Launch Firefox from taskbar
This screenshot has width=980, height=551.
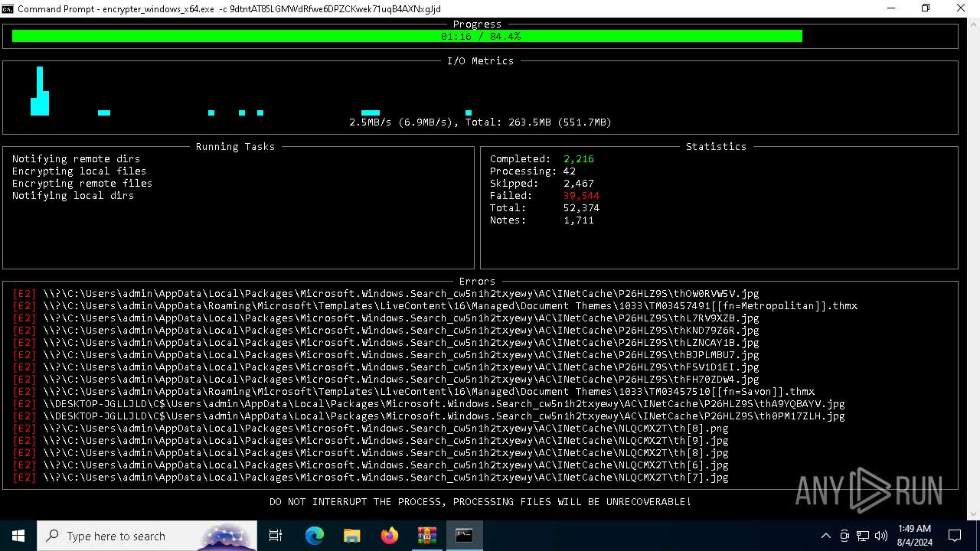tap(390, 536)
